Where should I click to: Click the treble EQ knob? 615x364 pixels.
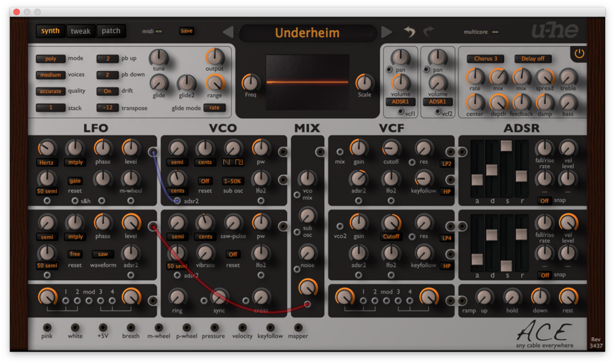tap(568, 77)
